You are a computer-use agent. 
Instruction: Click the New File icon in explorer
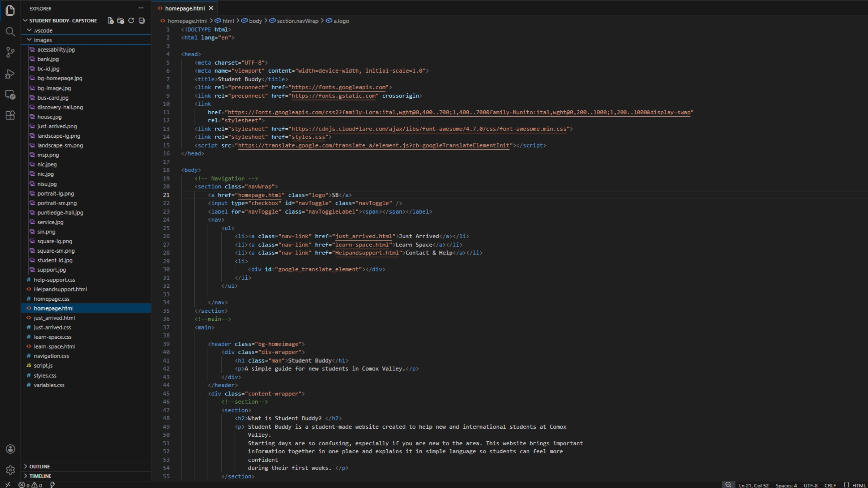tap(111, 21)
